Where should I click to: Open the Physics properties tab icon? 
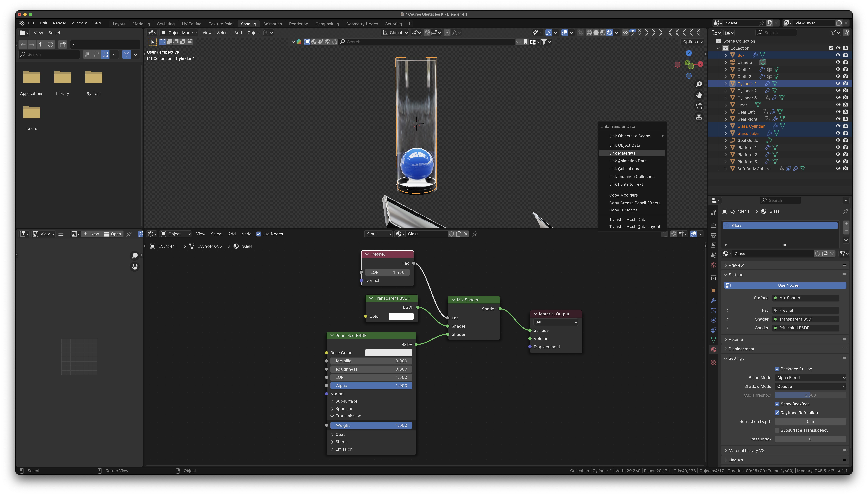713,320
